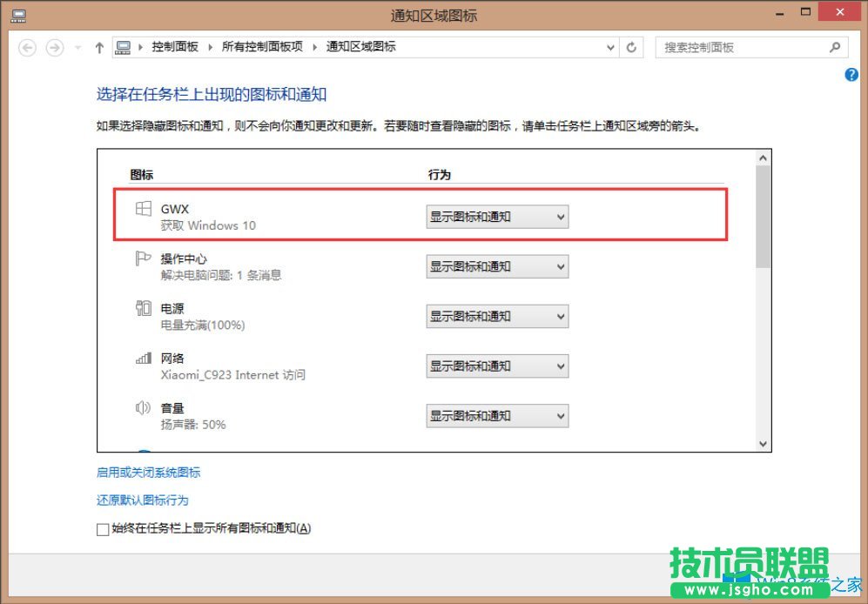Click the 音量 speaker icon

click(x=142, y=408)
